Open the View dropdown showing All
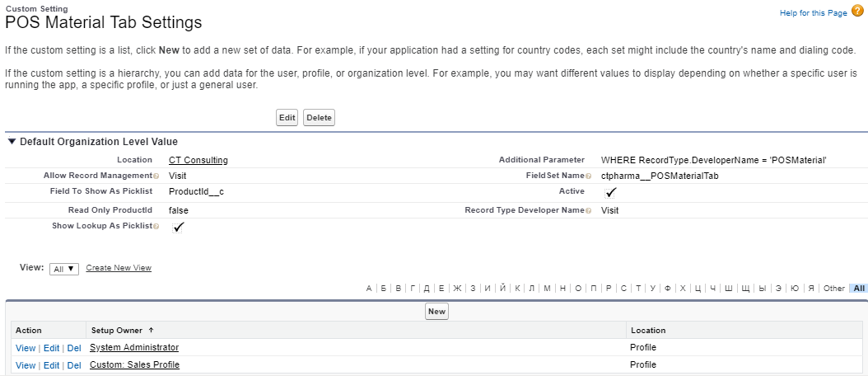The width and height of the screenshot is (868, 376). (64, 269)
